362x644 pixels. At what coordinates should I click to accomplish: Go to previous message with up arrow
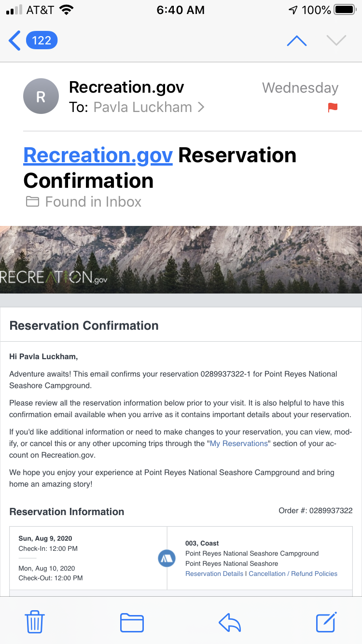[297, 41]
